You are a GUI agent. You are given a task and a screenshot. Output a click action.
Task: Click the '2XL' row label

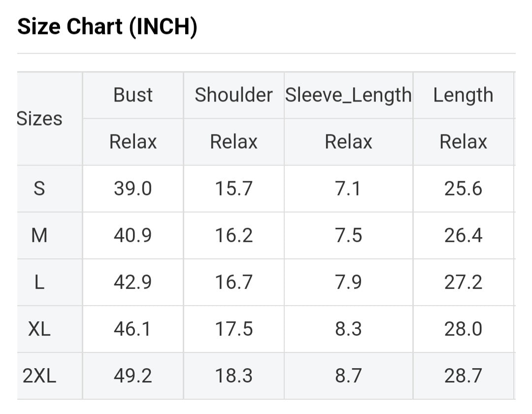click(x=39, y=376)
